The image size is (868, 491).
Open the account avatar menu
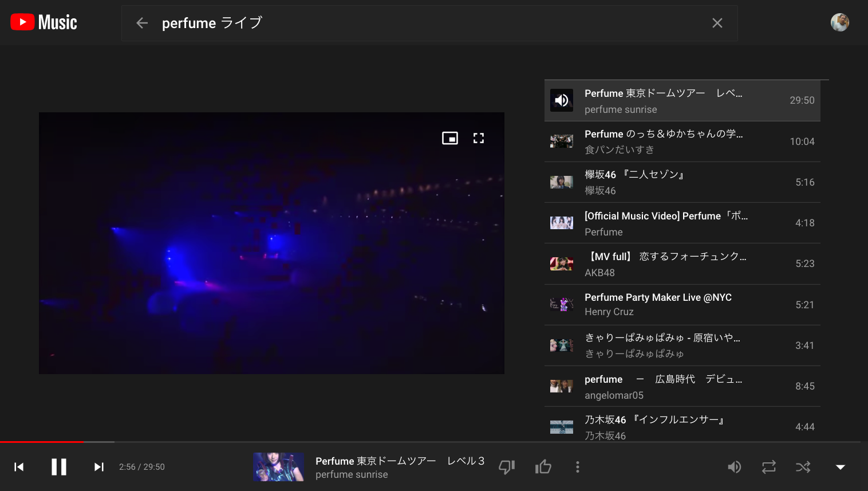pyautogui.click(x=839, y=22)
